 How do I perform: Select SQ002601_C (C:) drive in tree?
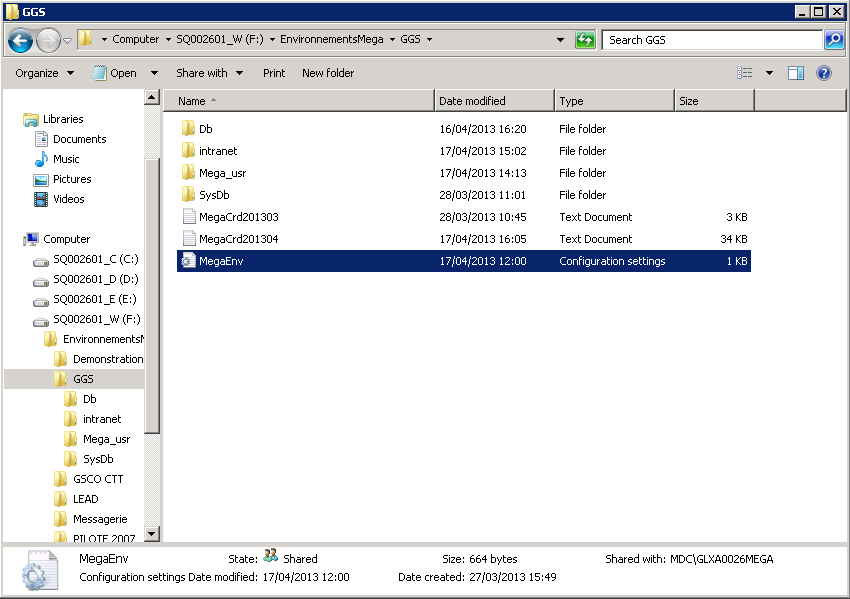pos(95,259)
